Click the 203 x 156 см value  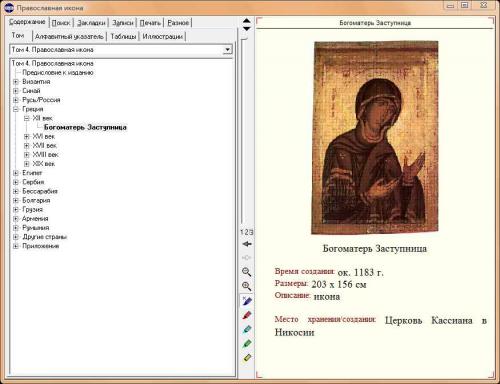339,284
